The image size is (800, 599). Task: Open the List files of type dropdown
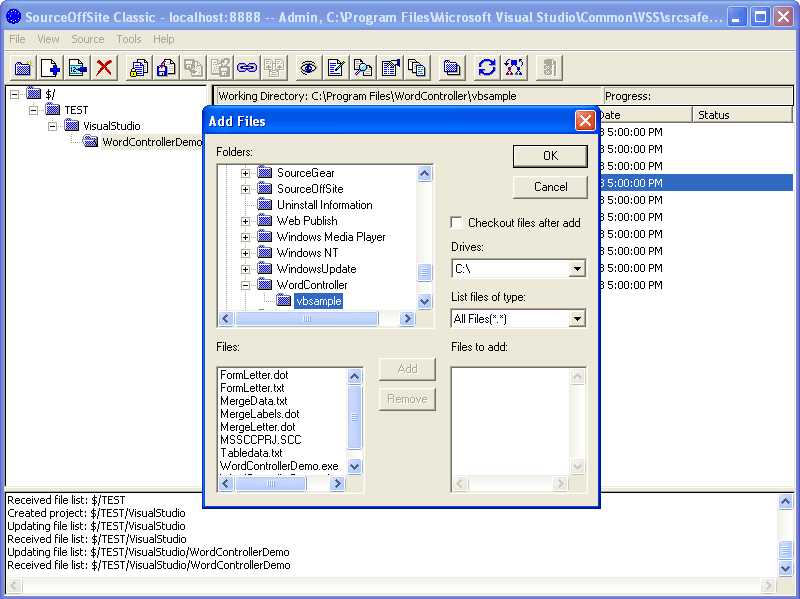point(577,318)
